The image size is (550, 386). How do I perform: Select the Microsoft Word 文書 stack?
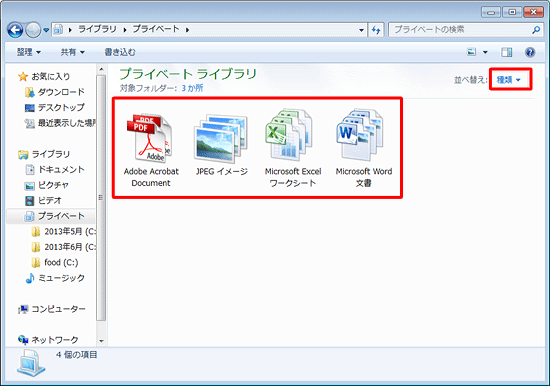[x=364, y=149]
